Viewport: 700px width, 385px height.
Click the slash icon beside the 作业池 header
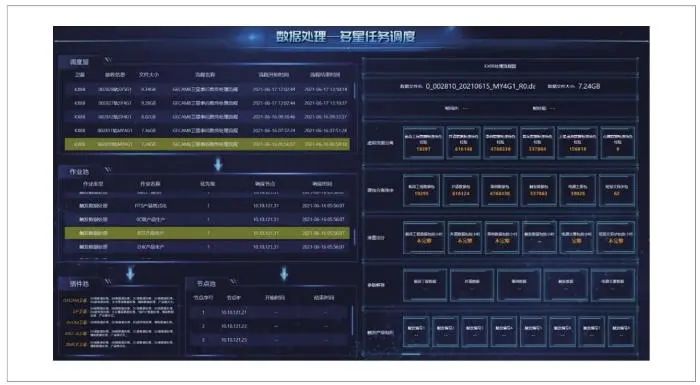pyautogui.click(x=108, y=170)
